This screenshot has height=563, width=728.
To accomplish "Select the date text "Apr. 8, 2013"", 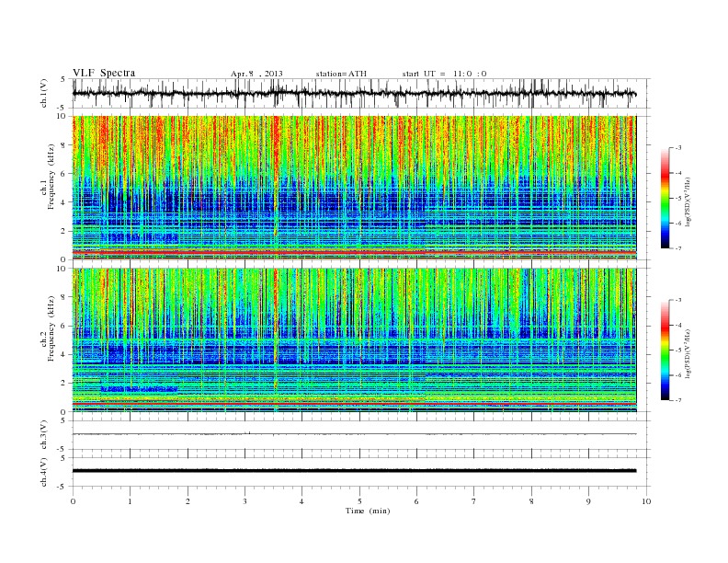I will (x=256, y=74).
